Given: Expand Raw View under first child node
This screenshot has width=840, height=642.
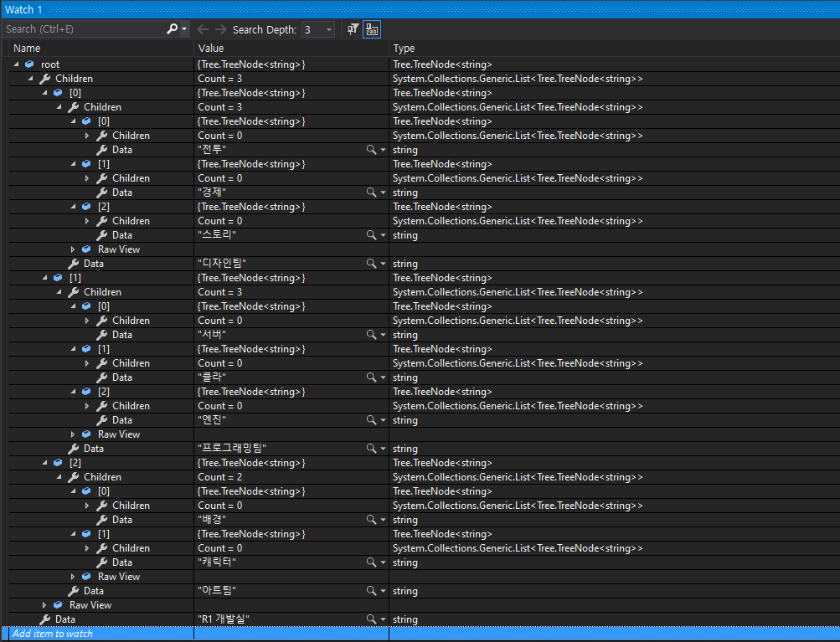Looking at the screenshot, I should tap(73, 249).
